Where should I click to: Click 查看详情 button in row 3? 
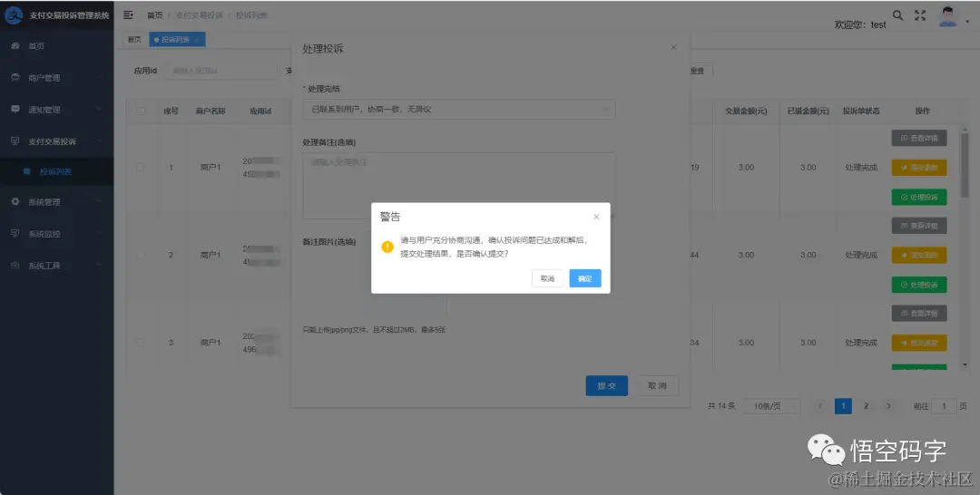coord(918,313)
